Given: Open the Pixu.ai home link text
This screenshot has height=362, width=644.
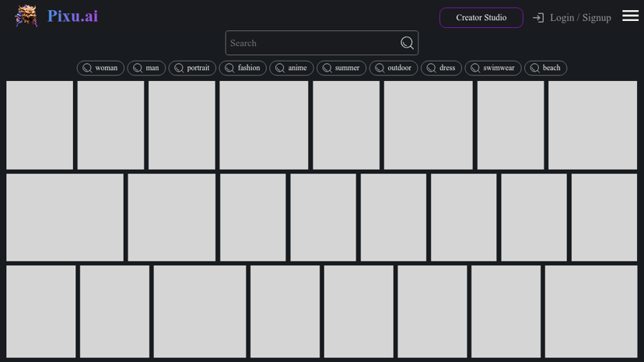Looking at the screenshot, I should click(72, 16).
